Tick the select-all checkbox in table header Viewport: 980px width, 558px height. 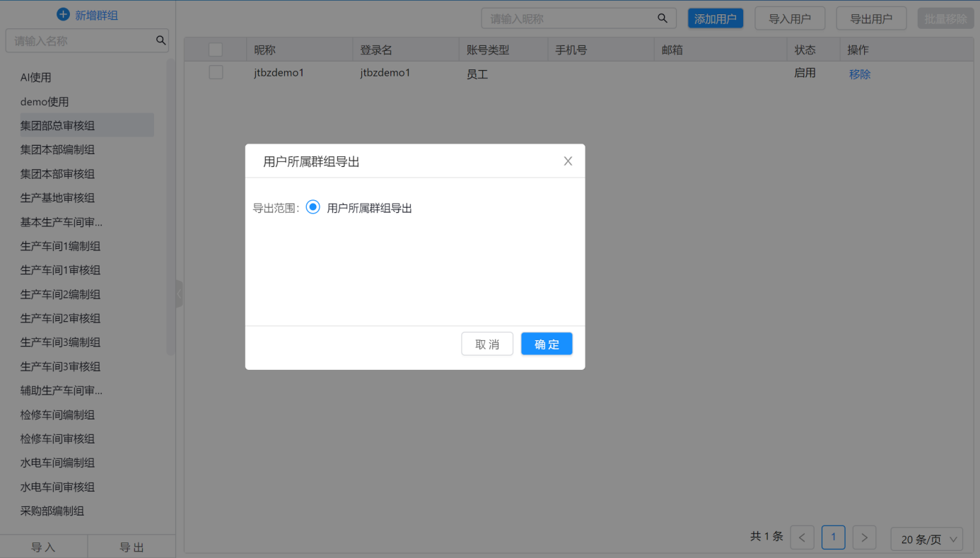pyautogui.click(x=216, y=50)
